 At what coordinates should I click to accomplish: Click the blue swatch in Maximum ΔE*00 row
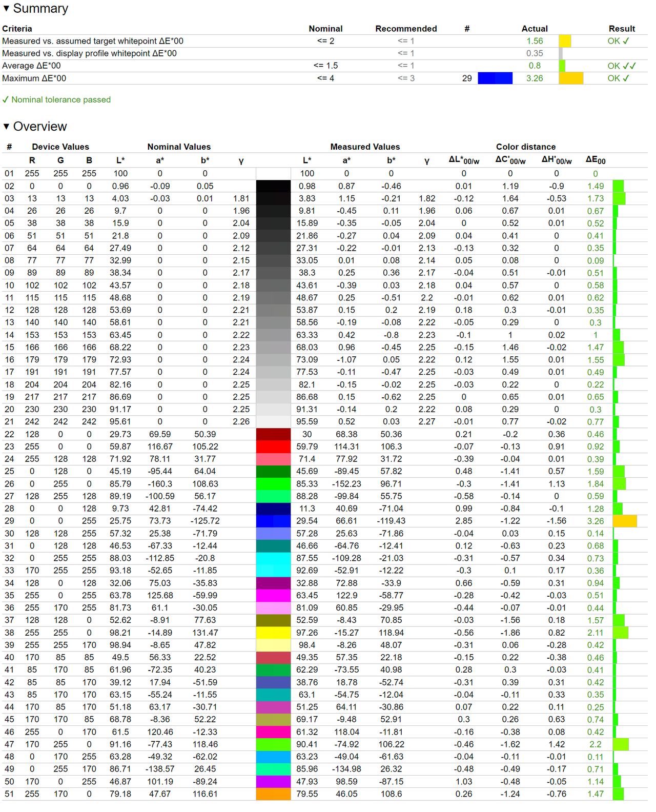[x=495, y=78]
